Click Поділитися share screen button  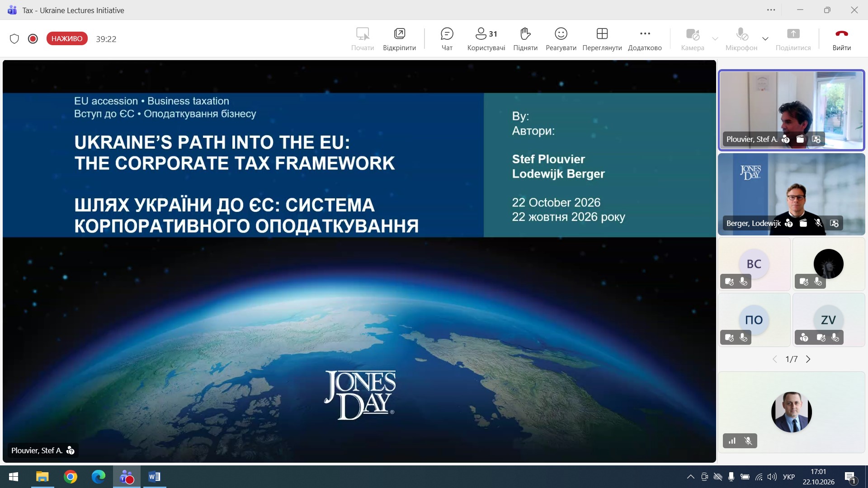793,39
